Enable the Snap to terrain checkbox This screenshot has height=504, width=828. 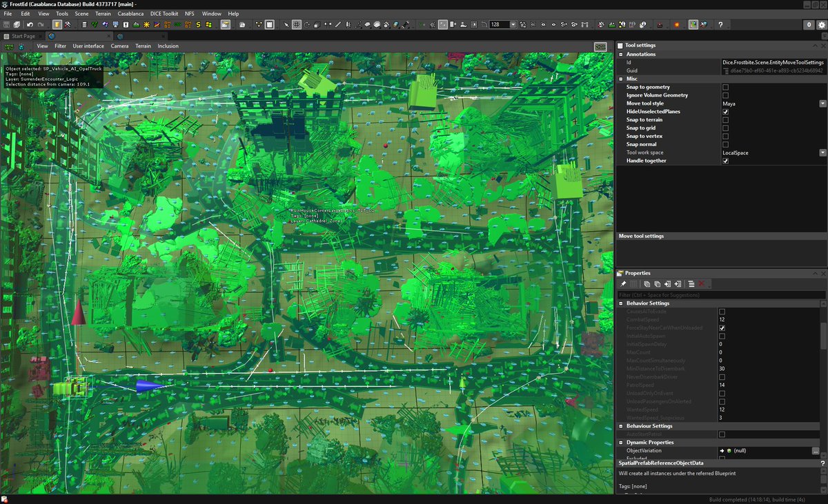coord(725,120)
